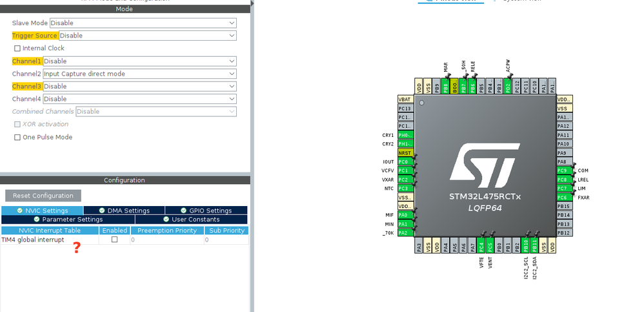The image size is (644, 312).
Task: Open the Combined Channels dropdown
Action: click(156, 111)
